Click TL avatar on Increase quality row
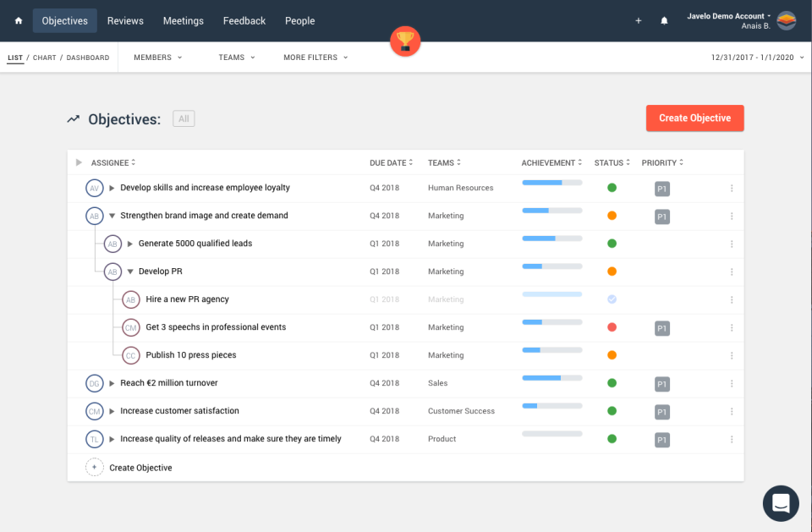The height and width of the screenshot is (532, 812). (x=94, y=439)
